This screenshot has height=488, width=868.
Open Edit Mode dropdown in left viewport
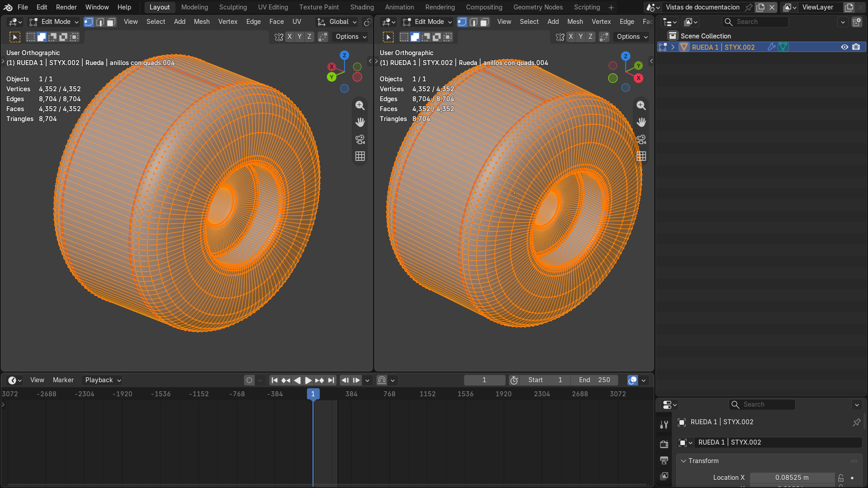click(54, 22)
